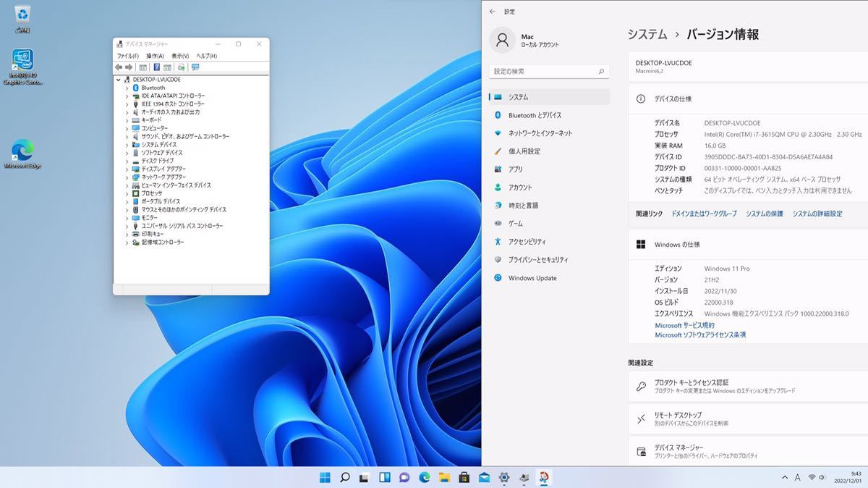The image size is (868, 488).
Task: Show hidden tray icons chevron
Action: (x=785, y=477)
